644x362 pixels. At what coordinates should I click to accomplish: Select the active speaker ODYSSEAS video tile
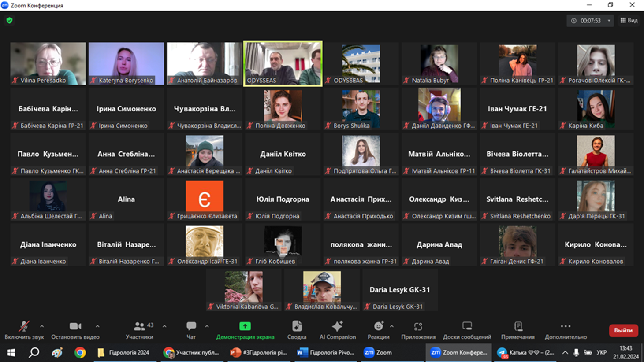click(x=283, y=63)
